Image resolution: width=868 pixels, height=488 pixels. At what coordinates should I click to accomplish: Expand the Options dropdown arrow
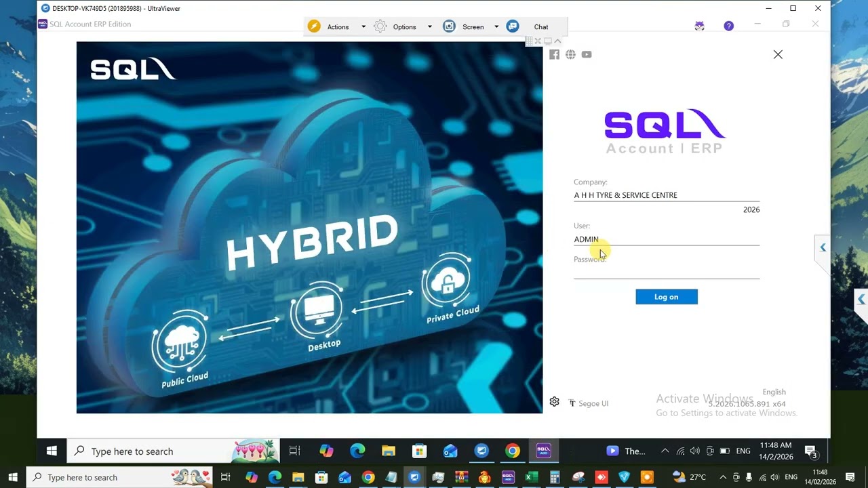pos(429,27)
